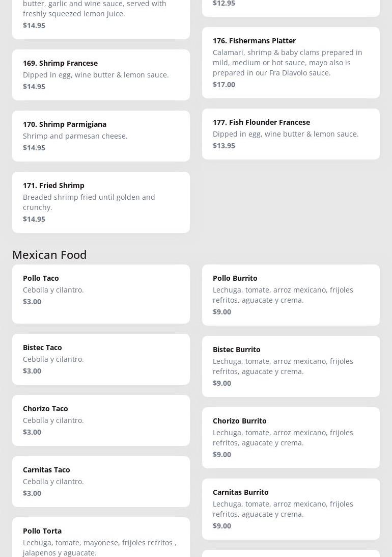
Task: Click the Carnitas Burrito $9.00 price
Action: click(222, 526)
